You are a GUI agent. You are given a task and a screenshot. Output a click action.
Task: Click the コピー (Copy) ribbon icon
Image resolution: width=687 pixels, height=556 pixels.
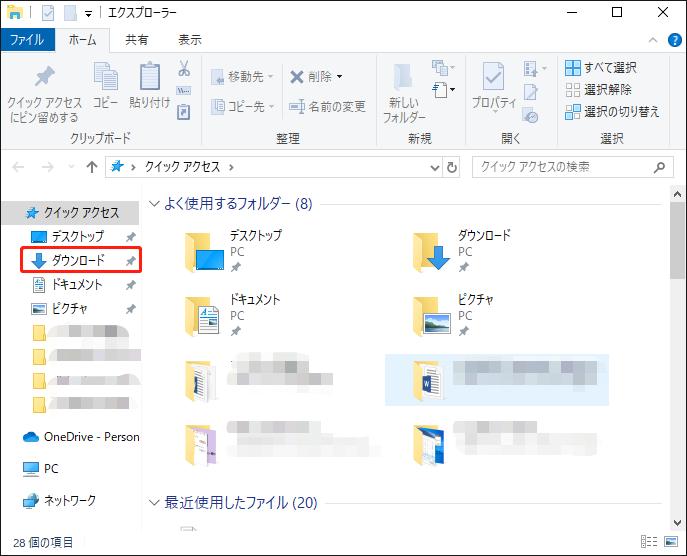tap(106, 76)
